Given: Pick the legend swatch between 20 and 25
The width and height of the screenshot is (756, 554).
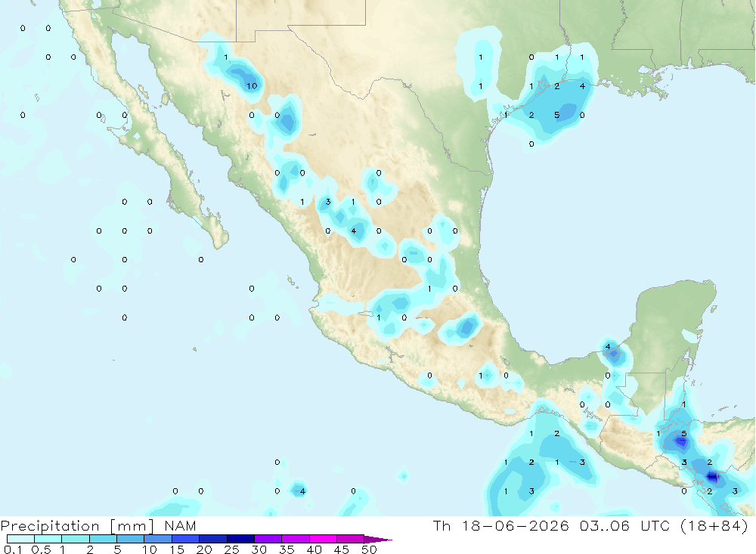Looking at the screenshot, I should (213, 539).
